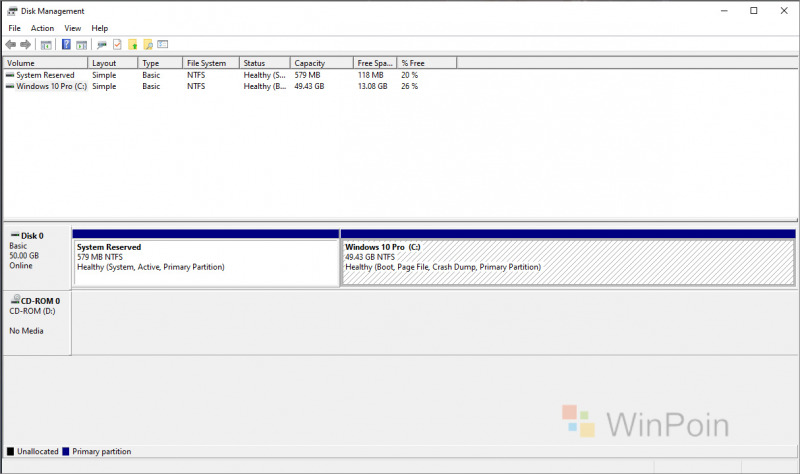Image resolution: width=800 pixels, height=474 pixels.
Task: Click the Disk 0 drive icon
Action: [15, 235]
